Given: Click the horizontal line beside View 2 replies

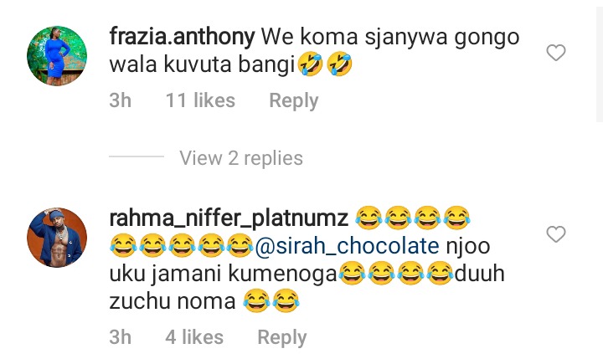Looking at the screenshot, I should pyautogui.click(x=137, y=156).
